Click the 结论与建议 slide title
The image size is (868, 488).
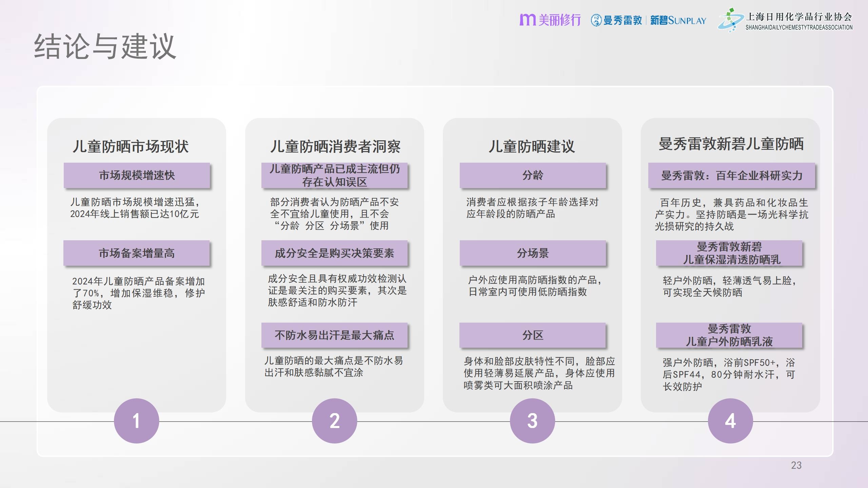pos(105,47)
